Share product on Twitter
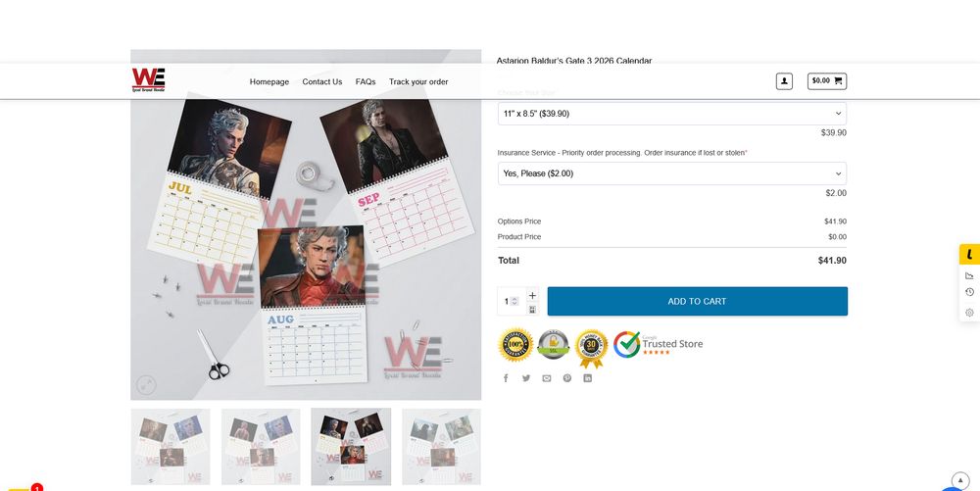The image size is (980, 491). point(526,378)
